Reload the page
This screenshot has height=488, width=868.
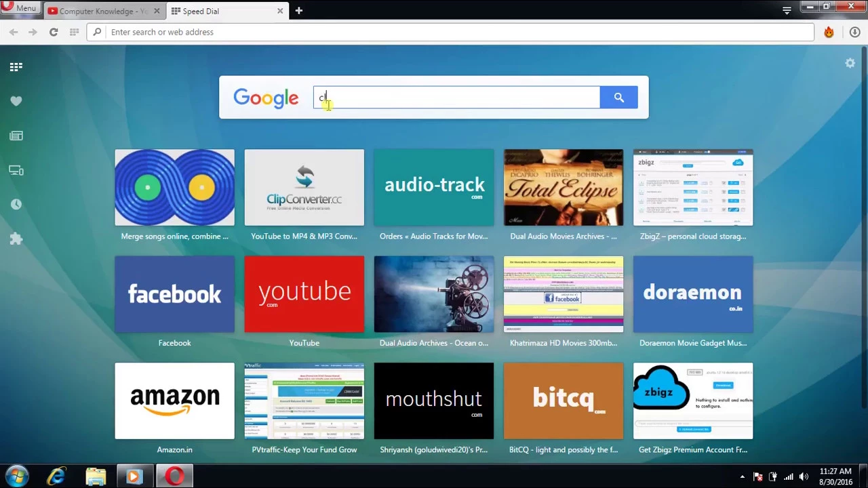pyautogui.click(x=54, y=32)
